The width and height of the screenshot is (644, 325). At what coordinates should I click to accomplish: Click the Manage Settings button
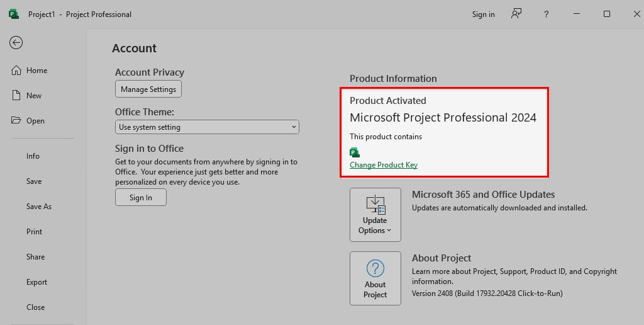pos(148,89)
